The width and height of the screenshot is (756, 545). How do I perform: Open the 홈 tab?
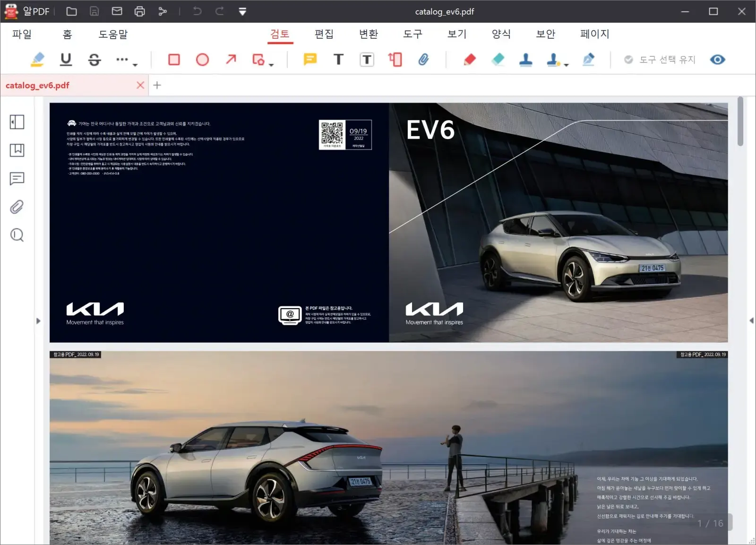click(67, 34)
